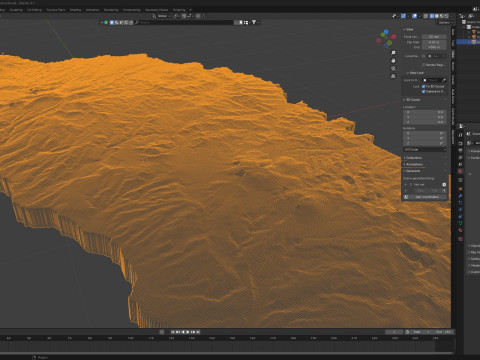Switch to the UV Editing workspace tab

[x=34, y=10]
